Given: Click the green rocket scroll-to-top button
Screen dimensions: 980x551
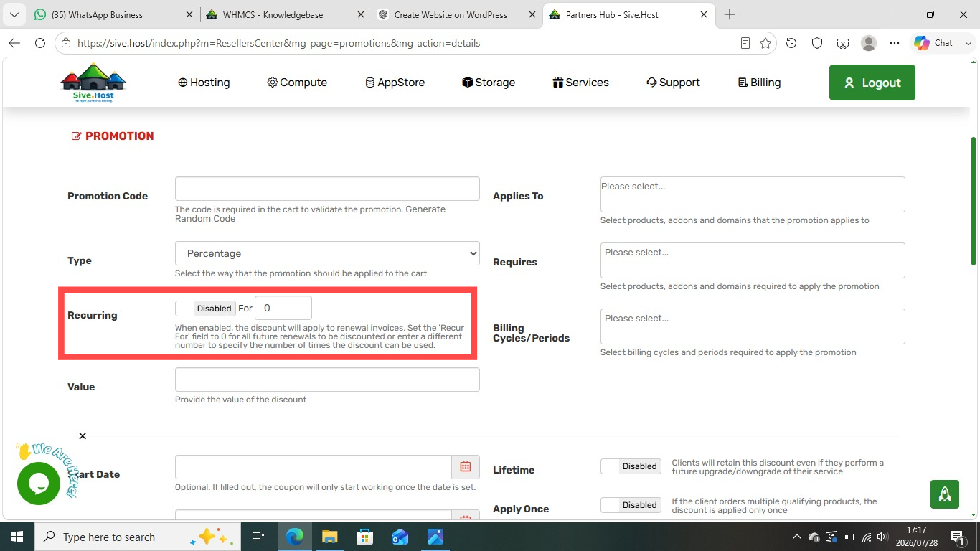Looking at the screenshot, I should 945,494.
